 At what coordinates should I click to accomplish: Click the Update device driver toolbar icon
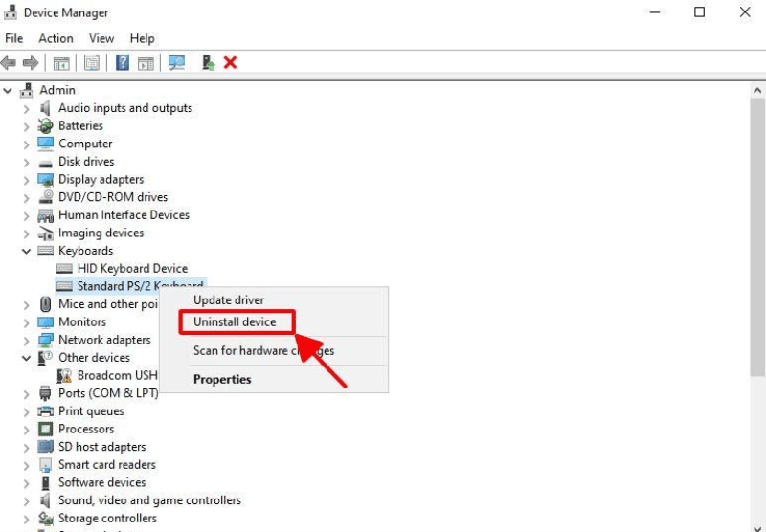[208, 63]
